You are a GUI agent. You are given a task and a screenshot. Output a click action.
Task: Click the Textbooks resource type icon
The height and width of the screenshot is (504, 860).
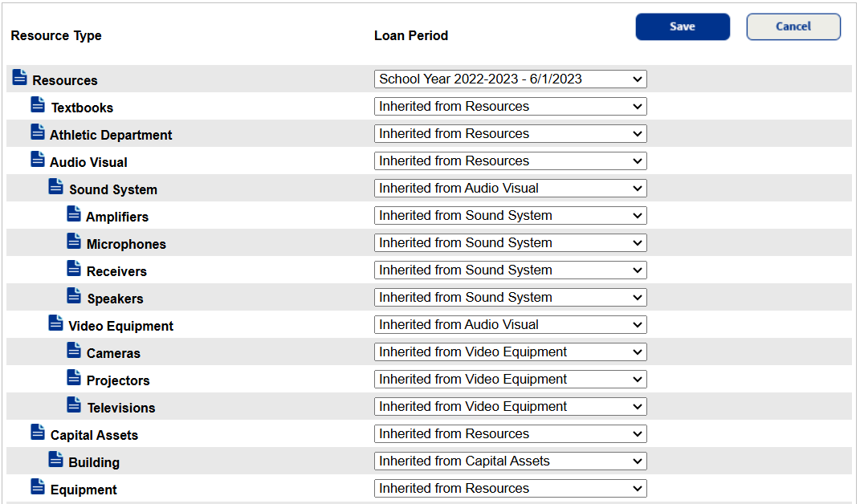37,103
